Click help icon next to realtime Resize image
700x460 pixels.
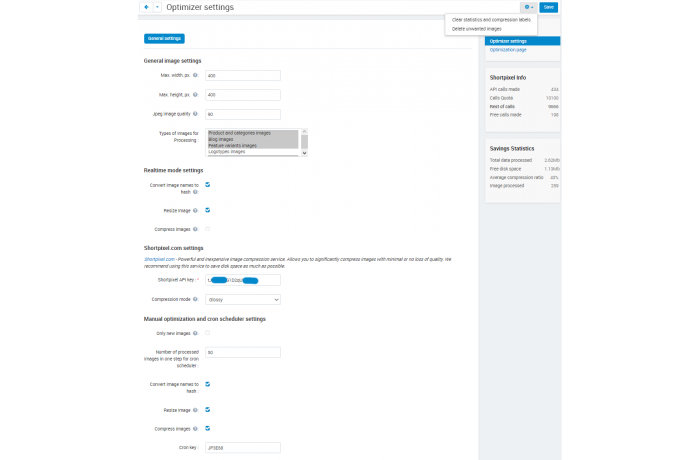pos(195,210)
